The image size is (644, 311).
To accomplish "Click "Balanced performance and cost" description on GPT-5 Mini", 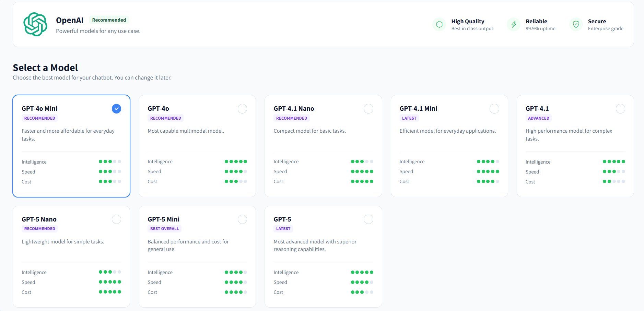I will [188, 246].
